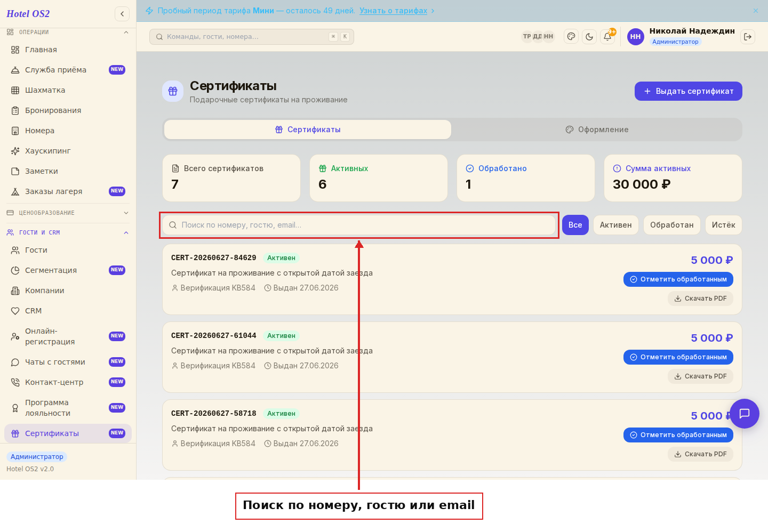768x532 pixels.
Task: Click the Онлайн-регистрация icon
Action: coord(15,336)
